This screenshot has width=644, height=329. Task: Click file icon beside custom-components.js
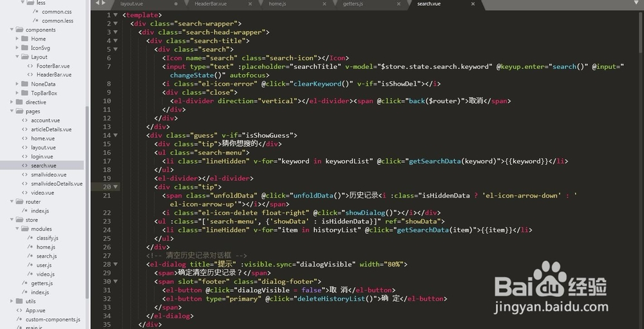[20, 319]
